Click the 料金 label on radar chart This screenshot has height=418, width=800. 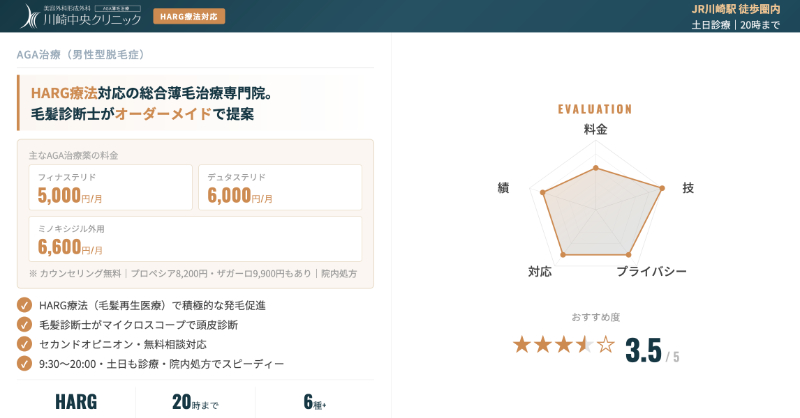click(x=595, y=129)
